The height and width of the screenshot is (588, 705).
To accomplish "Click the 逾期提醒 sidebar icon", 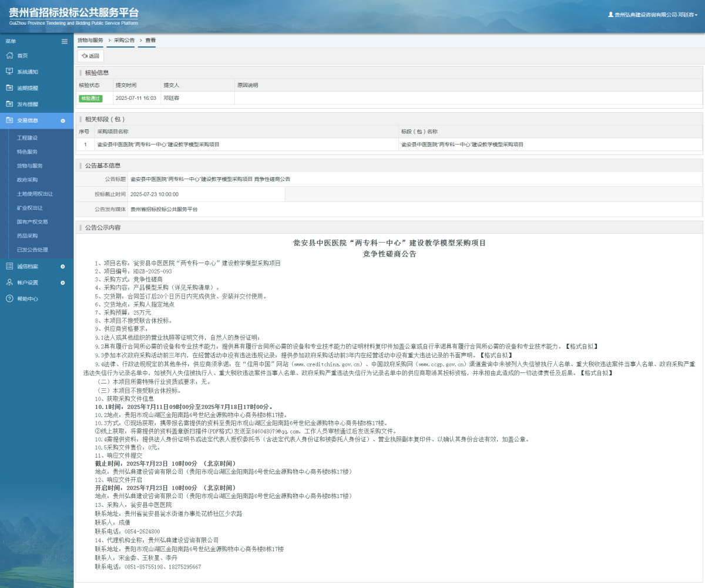I will coord(9,88).
